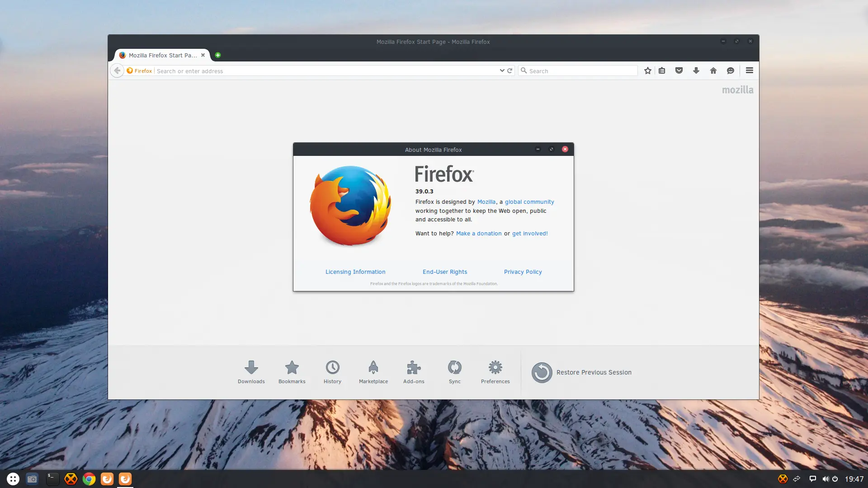Screen dimensions: 868x488
Task: Open a new tab with plus icon
Action: point(218,55)
